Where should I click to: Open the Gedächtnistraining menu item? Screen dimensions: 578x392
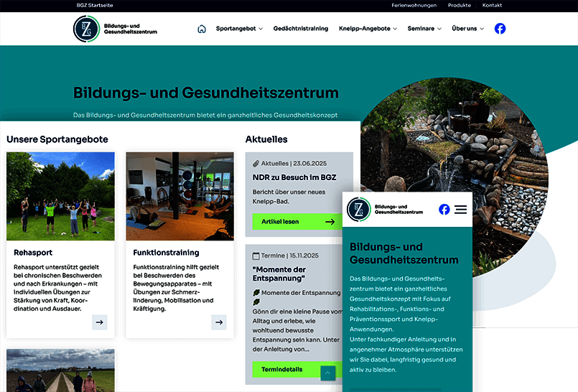[300, 29]
